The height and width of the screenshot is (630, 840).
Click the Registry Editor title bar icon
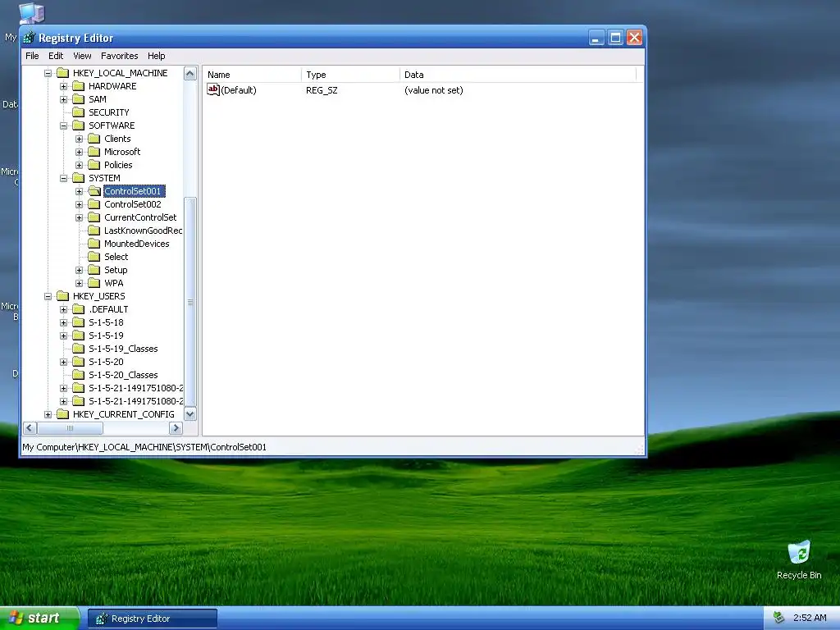(30, 38)
